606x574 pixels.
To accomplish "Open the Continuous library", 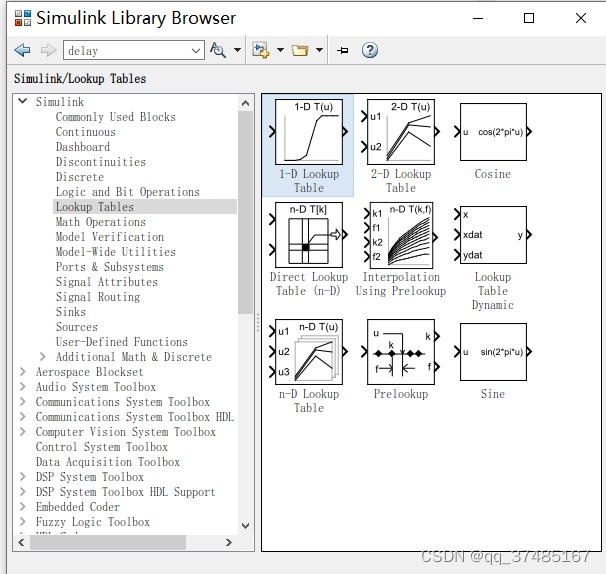I will 85,132.
